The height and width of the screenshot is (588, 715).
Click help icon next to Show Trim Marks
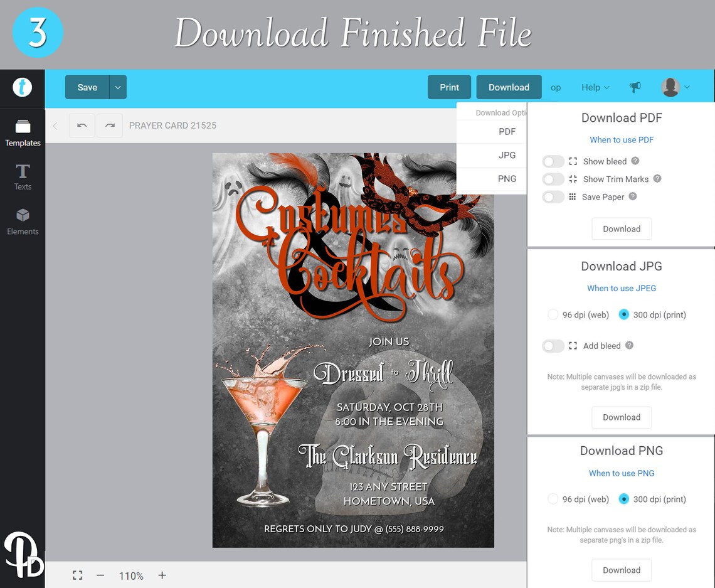(x=657, y=178)
